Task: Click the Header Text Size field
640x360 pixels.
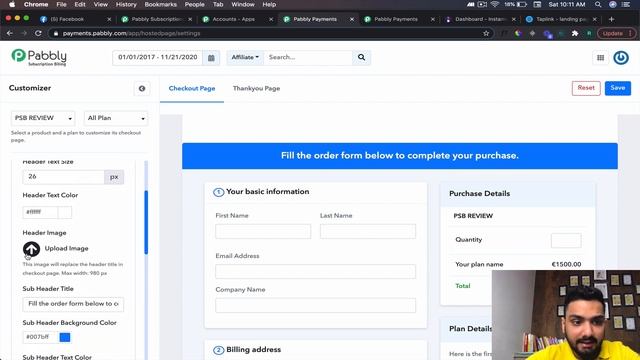Action: 64,177
